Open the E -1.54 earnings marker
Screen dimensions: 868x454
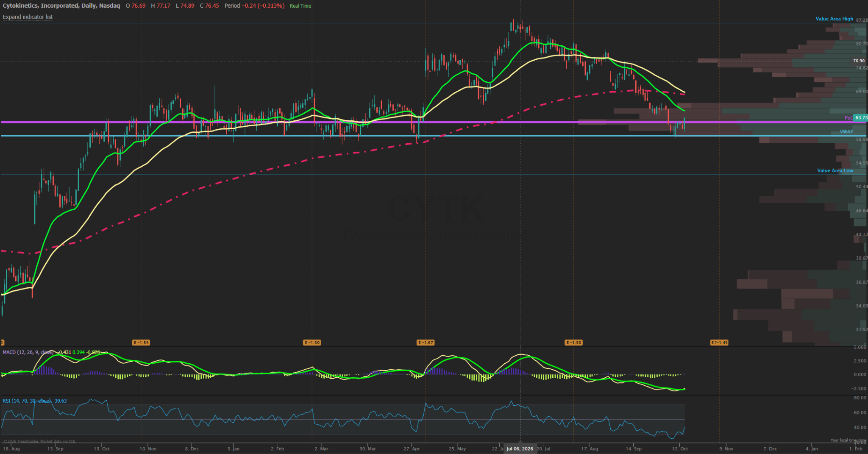point(141,343)
